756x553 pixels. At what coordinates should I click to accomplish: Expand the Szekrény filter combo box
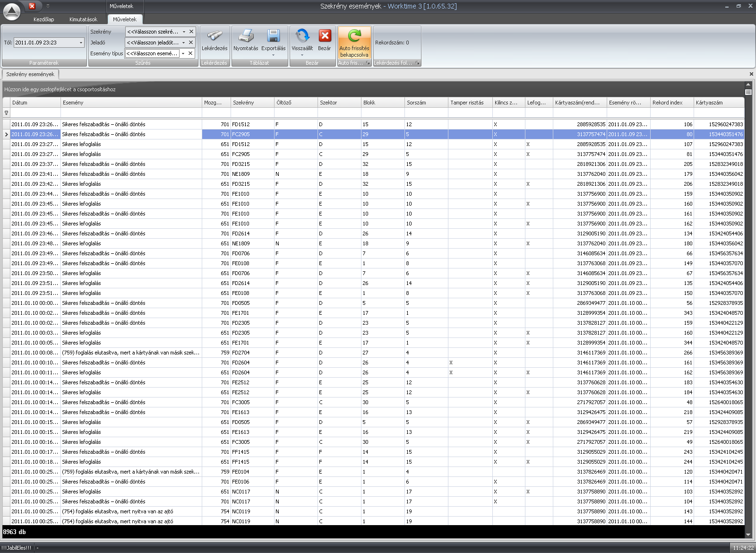click(x=184, y=32)
